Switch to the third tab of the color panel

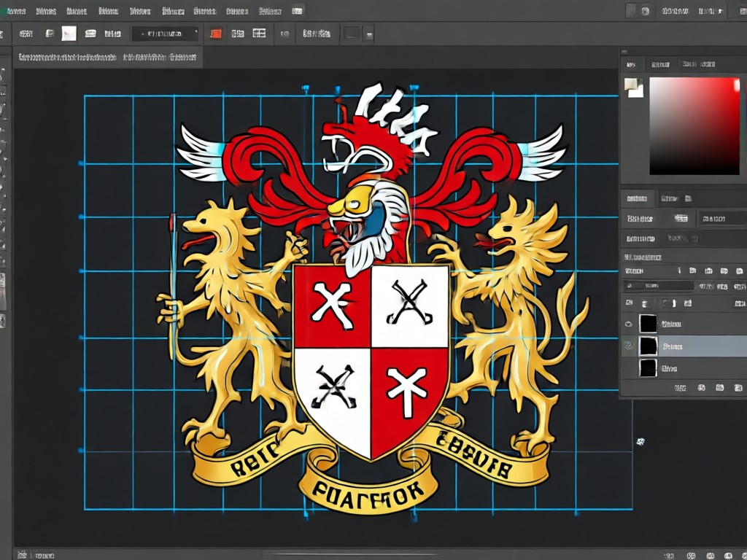(698, 64)
